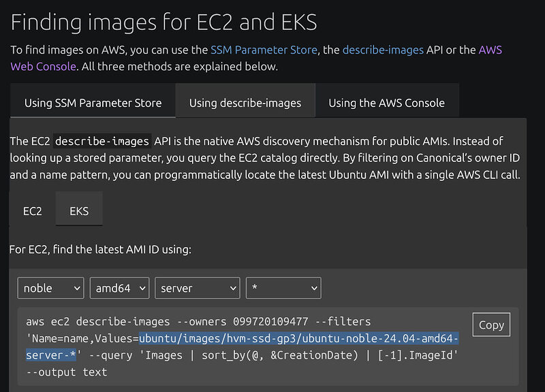This screenshot has width=545, height=392.
Task: Click the 'Finding images for EC2 and EKS' heading
Action: [163, 22]
